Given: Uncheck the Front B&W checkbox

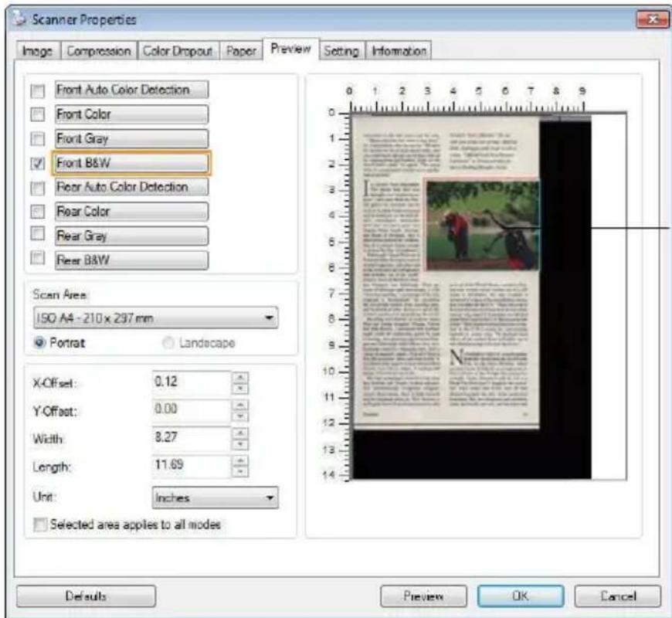Looking at the screenshot, I should (38, 163).
